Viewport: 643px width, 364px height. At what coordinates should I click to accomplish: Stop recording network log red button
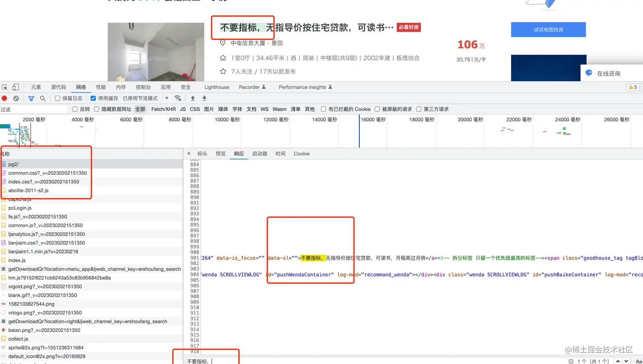pos(5,98)
